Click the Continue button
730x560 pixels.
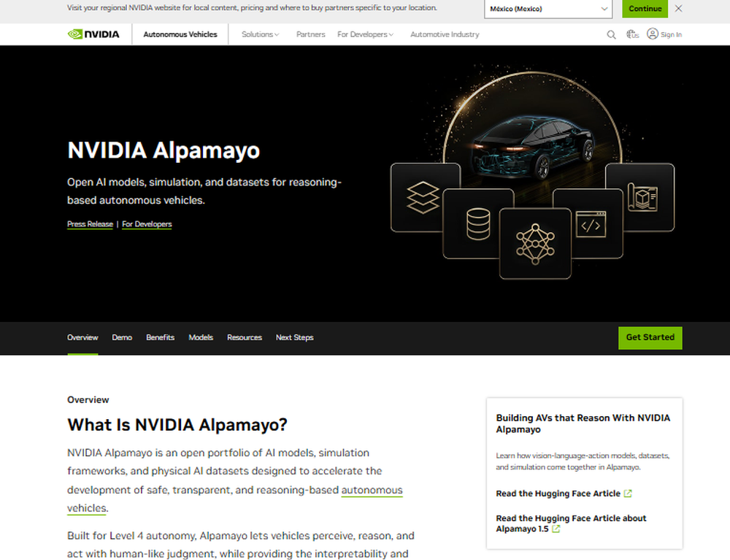[x=645, y=9]
